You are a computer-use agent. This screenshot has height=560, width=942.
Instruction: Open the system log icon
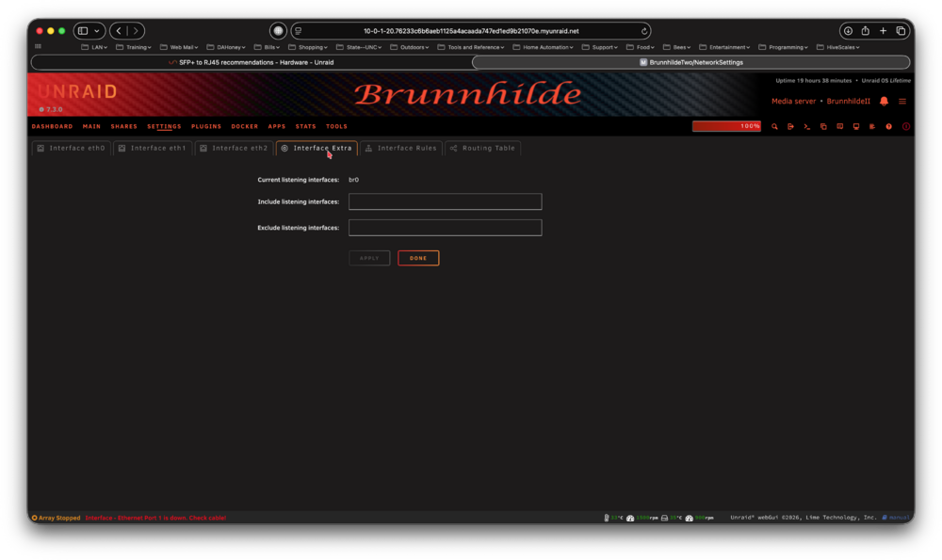click(872, 127)
